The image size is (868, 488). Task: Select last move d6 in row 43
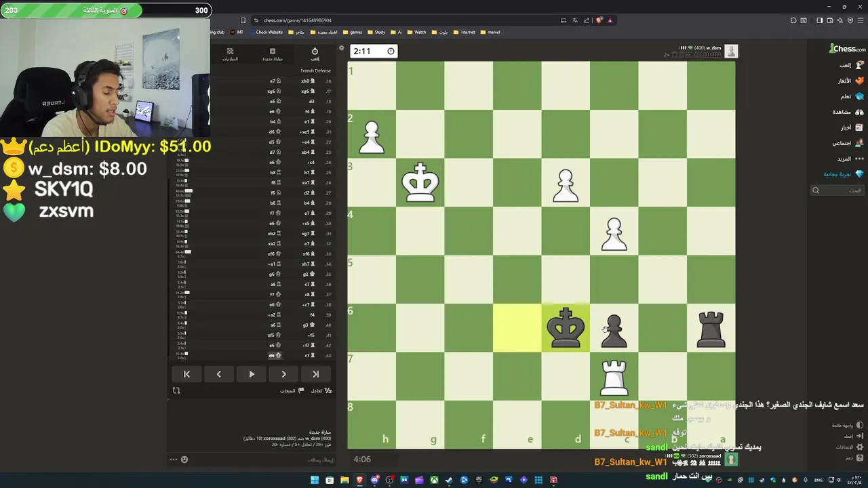click(x=274, y=355)
